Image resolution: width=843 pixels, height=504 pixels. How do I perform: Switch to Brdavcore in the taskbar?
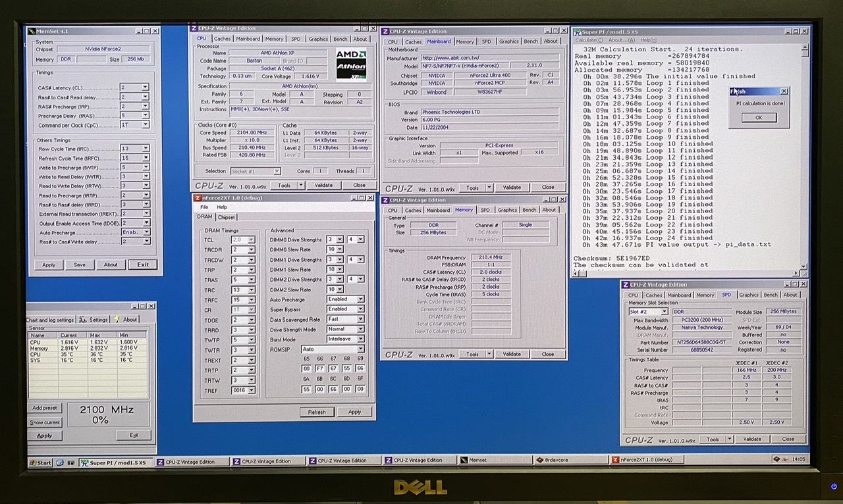pos(572,461)
